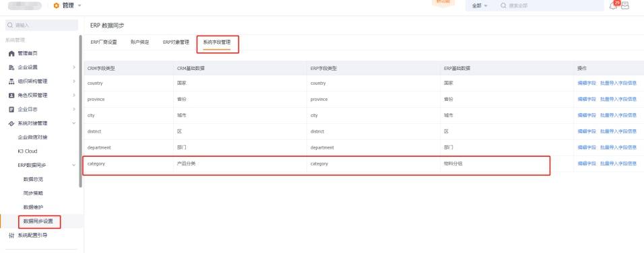Open the 管理 dropdown arrow in header

coord(79,6)
